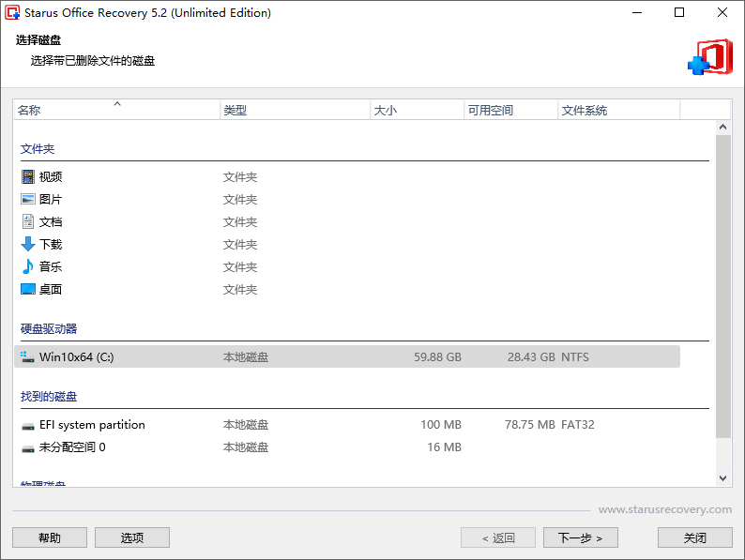745x560 pixels.
Task: Select the 音乐 folder entry
Action: (347, 266)
